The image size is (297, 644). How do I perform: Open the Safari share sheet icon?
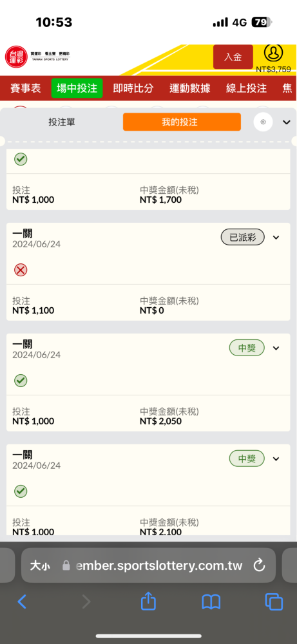coord(148,602)
